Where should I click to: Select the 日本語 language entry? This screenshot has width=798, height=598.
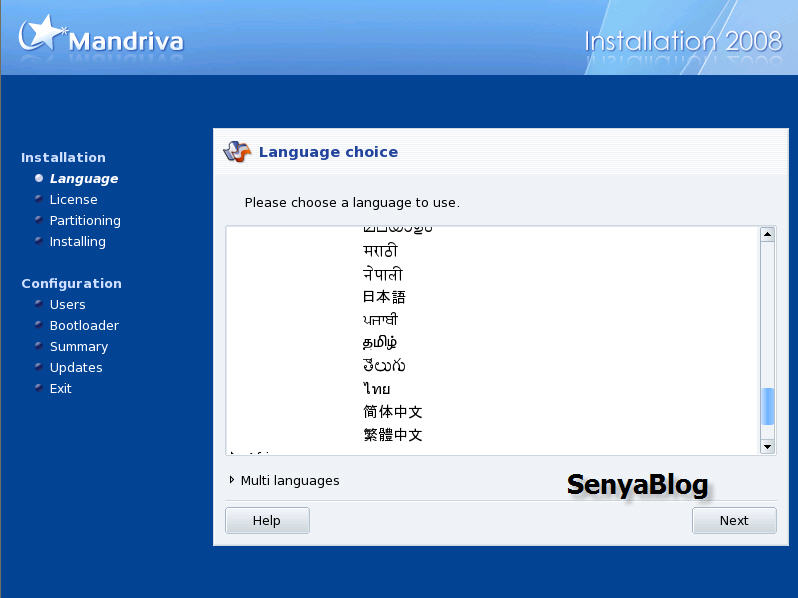[x=384, y=297]
